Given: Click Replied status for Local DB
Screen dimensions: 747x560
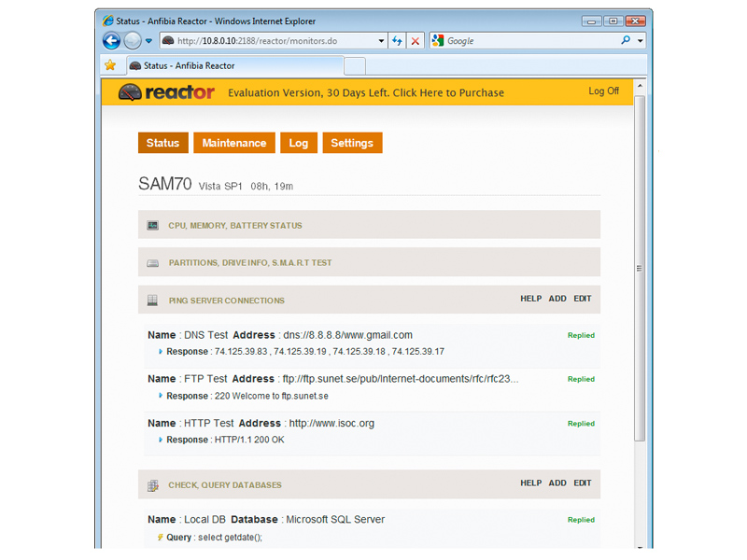Looking at the screenshot, I should 581,520.
